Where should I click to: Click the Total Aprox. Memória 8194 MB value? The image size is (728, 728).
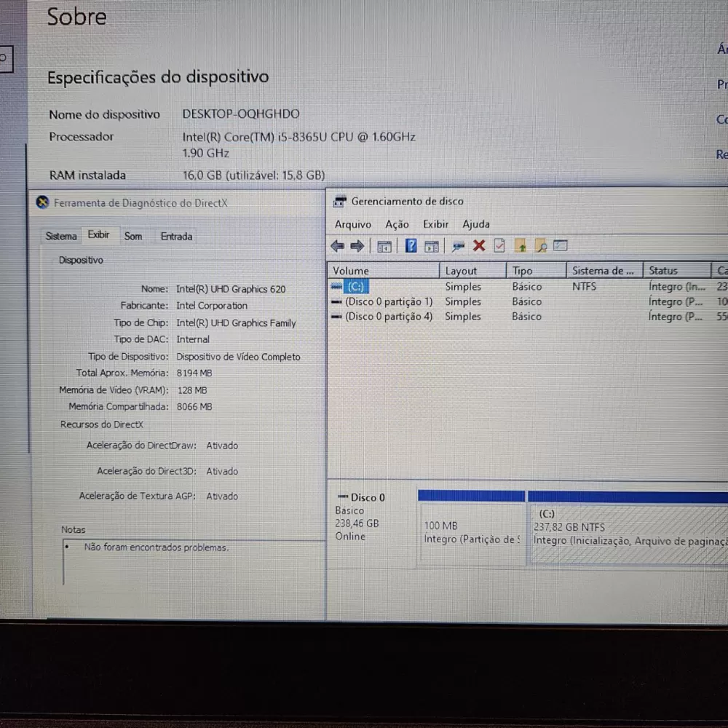click(194, 373)
